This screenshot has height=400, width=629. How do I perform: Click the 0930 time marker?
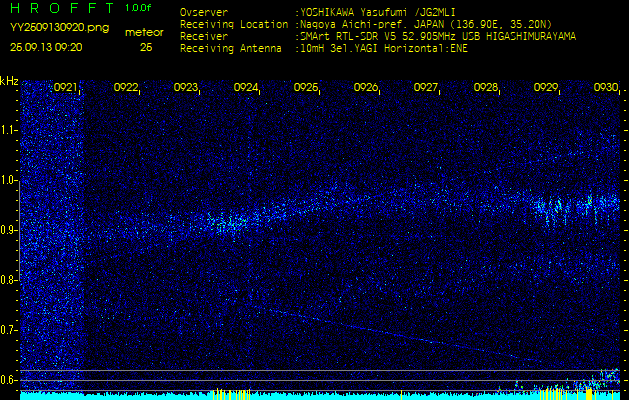click(x=606, y=88)
